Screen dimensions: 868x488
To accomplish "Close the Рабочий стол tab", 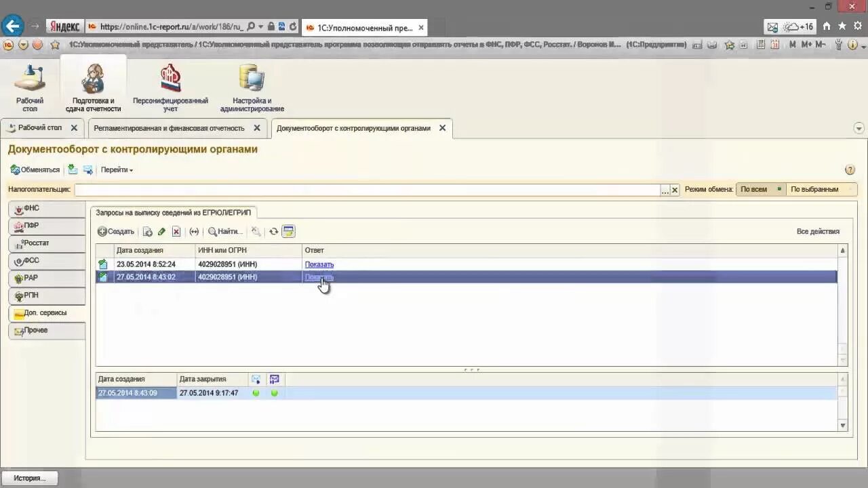I will click(74, 127).
